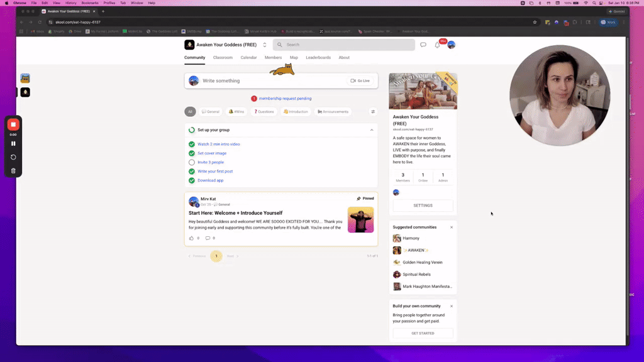The width and height of the screenshot is (644, 362).
Task: Click the search magnifier icon
Action: pyautogui.click(x=280, y=45)
